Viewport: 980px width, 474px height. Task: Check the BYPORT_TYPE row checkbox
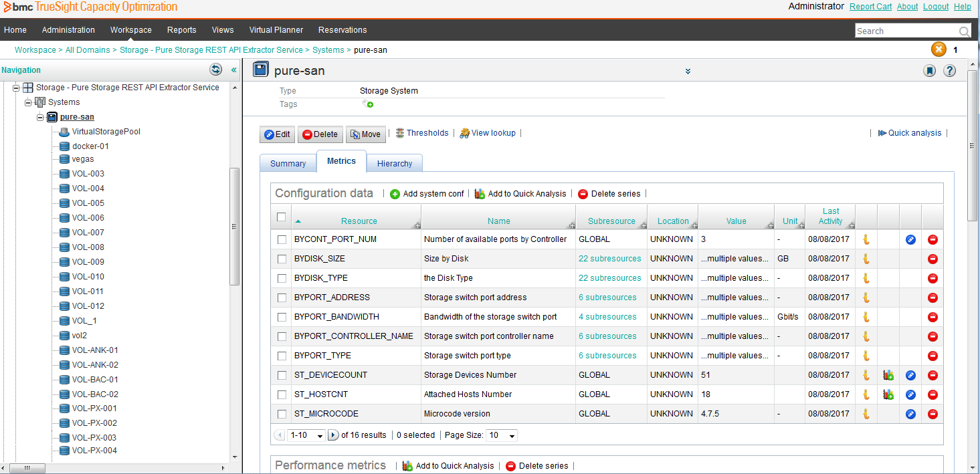tap(282, 356)
